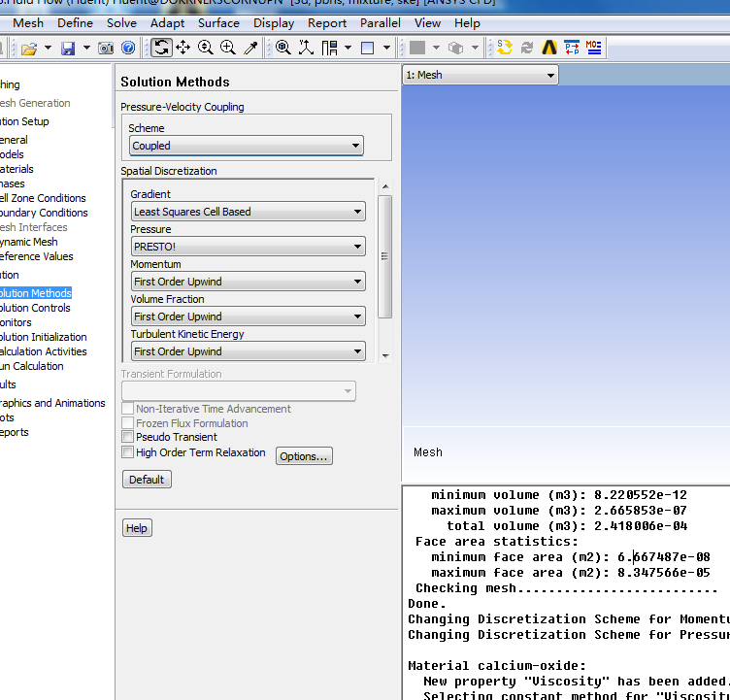This screenshot has height=700, width=730.
Task: Click the ANSYS logo toolbar icon
Action: click(x=549, y=48)
